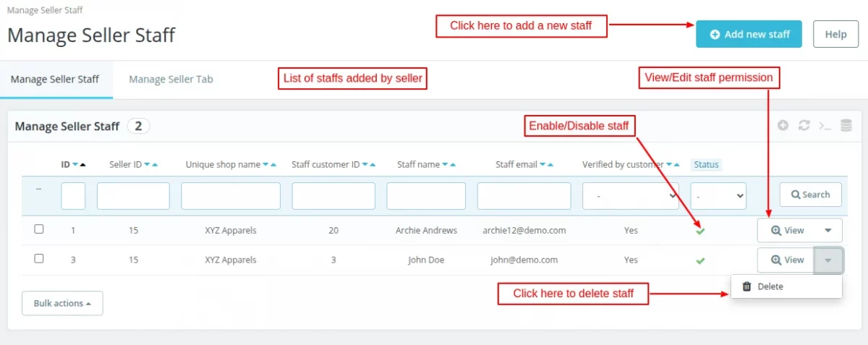The width and height of the screenshot is (868, 345).
Task: Sort Staff name descending arrow
Action: (x=445, y=165)
